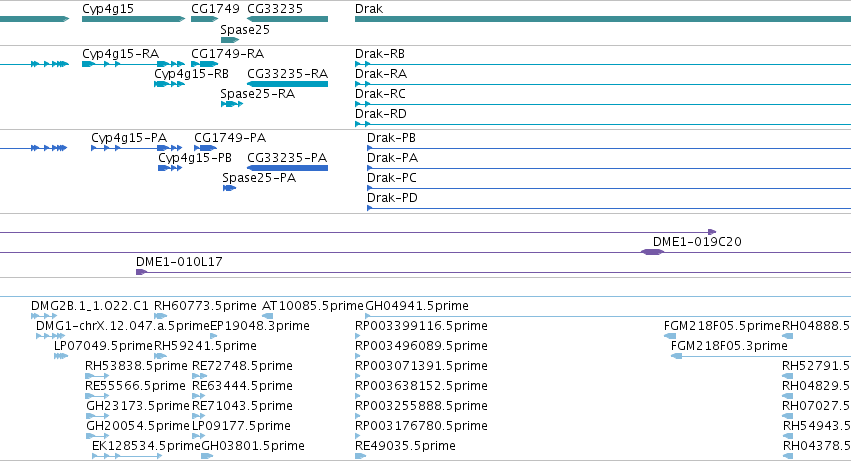Click EST RH59241.5prime
The image size is (851, 461).
tap(205, 346)
